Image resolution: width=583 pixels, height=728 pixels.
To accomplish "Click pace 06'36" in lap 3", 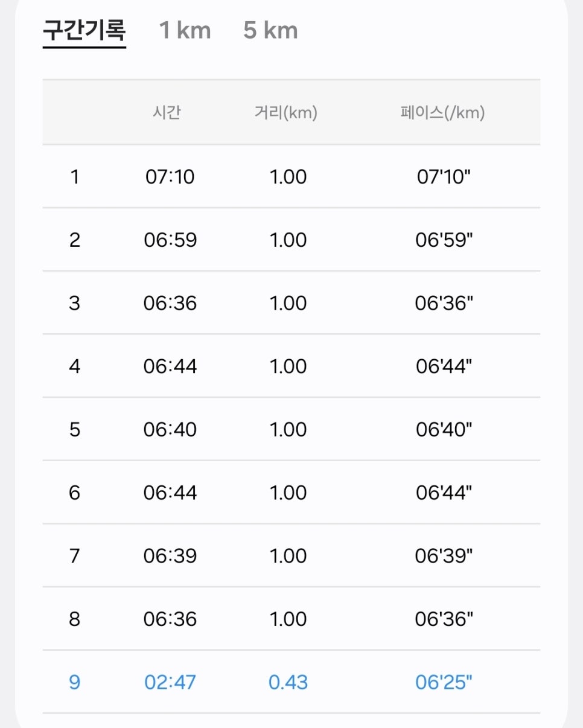I will pyautogui.click(x=444, y=303).
